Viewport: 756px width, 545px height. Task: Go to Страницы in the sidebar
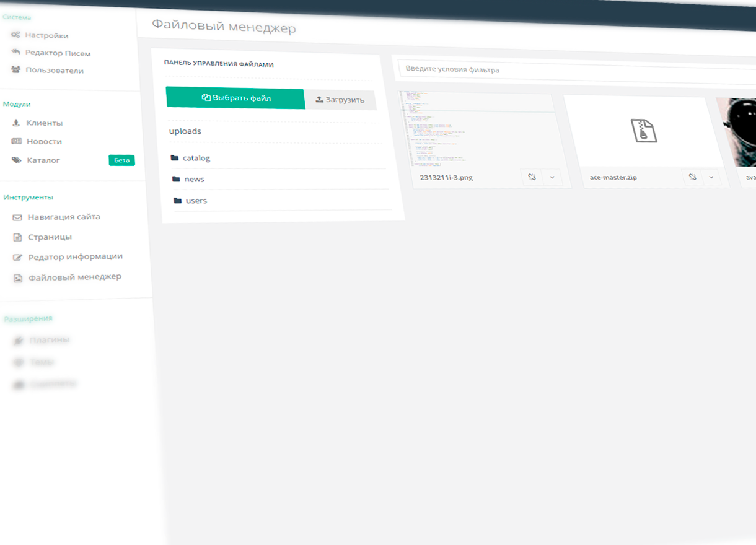(50, 237)
